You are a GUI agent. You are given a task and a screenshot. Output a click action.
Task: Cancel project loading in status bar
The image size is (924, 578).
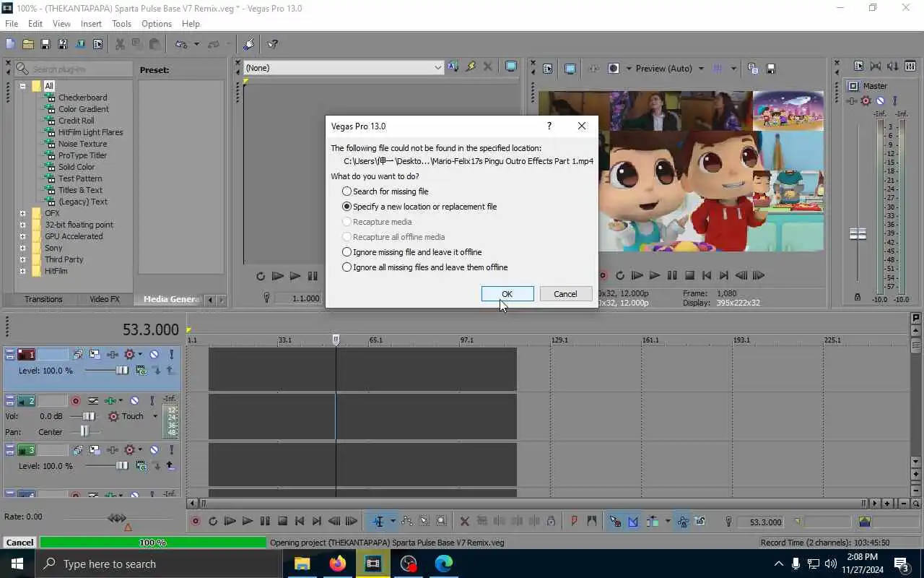[19, 543]
